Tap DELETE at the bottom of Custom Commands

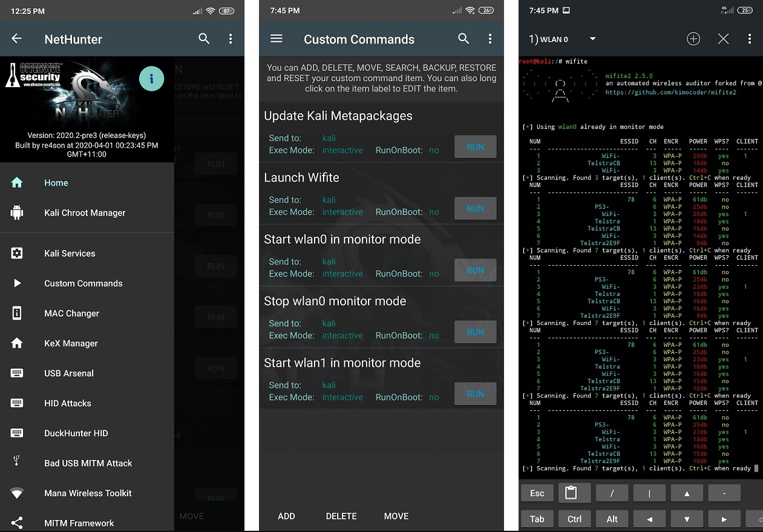click(341, 516)
